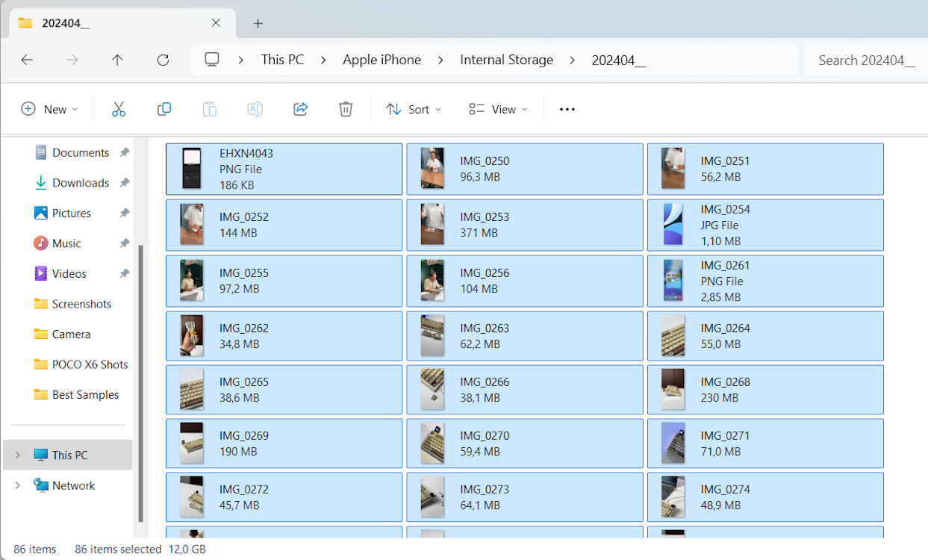
Task: Open the Sort dropdown
Action: [413, 109]
